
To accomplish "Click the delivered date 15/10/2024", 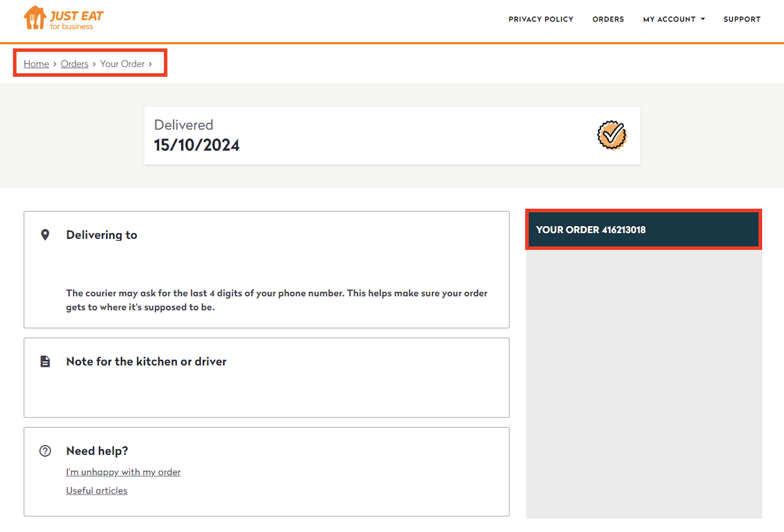I will [x=196, y=145].
